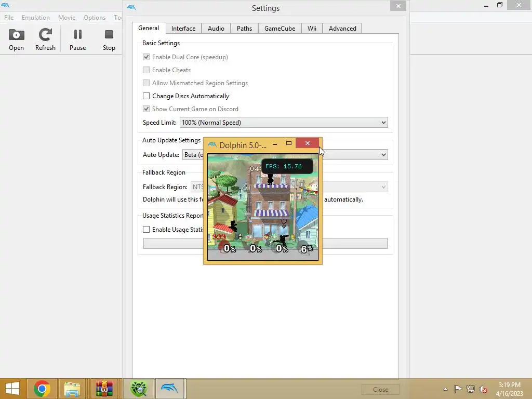Open the Emulation menu
The image size is (532, 399).
pyautogui.click(x=36, y=18)
